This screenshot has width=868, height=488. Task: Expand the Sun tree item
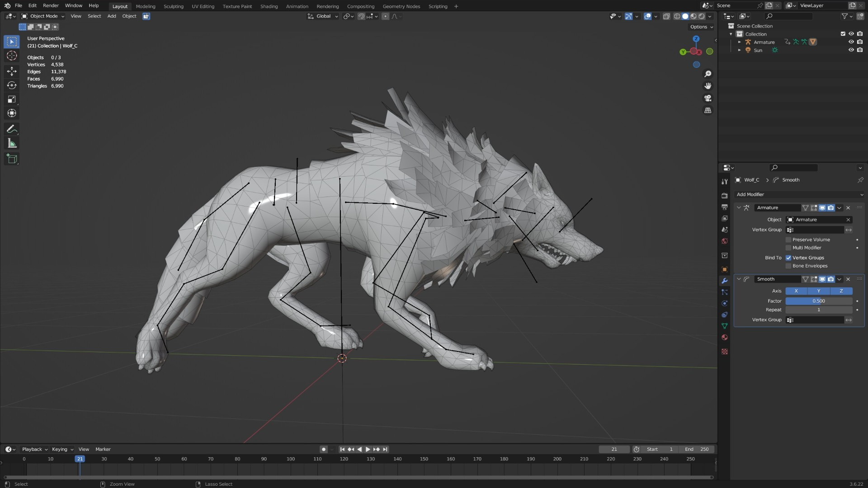click(740, 50)
